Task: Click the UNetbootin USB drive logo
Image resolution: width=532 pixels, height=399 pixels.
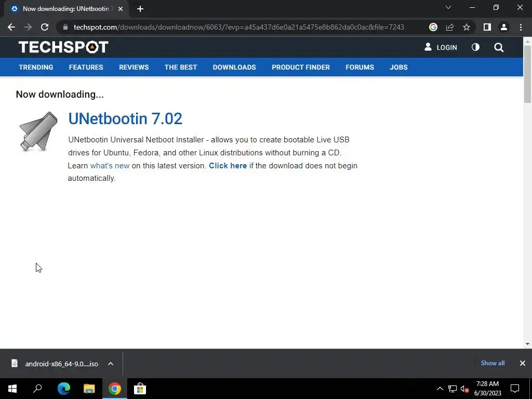Action: [x=38, y=131]
